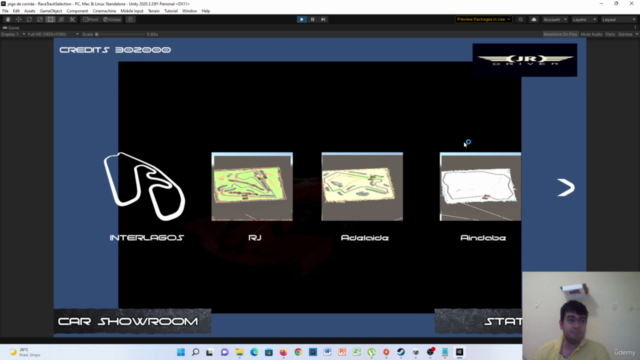This screenshot has width=640, height=360.
Task: Launch Microsoft Edge from taskbar
Action: [x=254, y=352]
